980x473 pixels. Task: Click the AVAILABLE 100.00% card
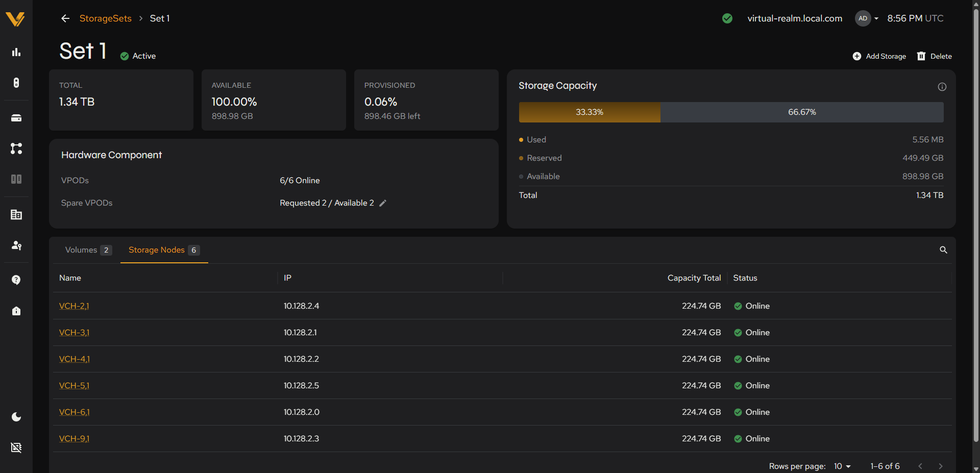pos(274,100)
